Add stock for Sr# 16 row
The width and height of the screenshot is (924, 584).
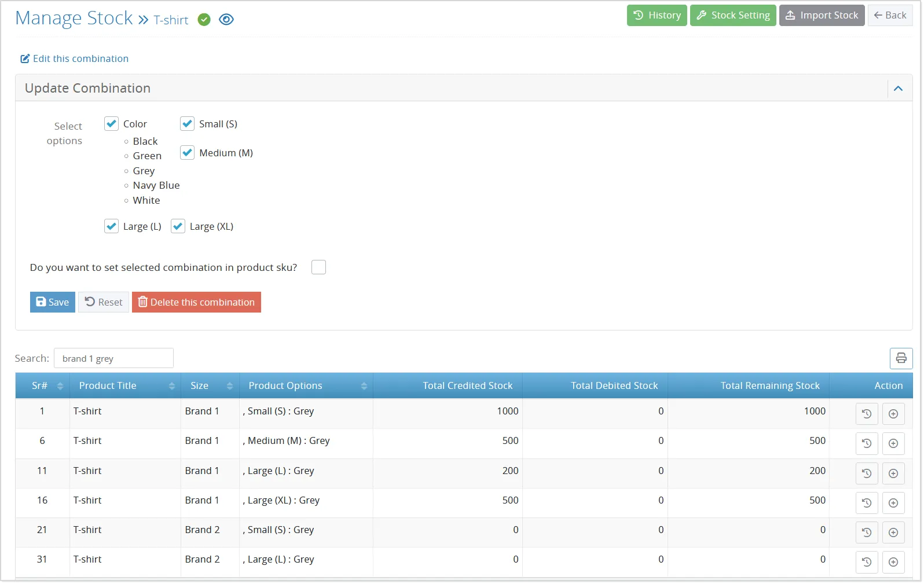[893, 503]
